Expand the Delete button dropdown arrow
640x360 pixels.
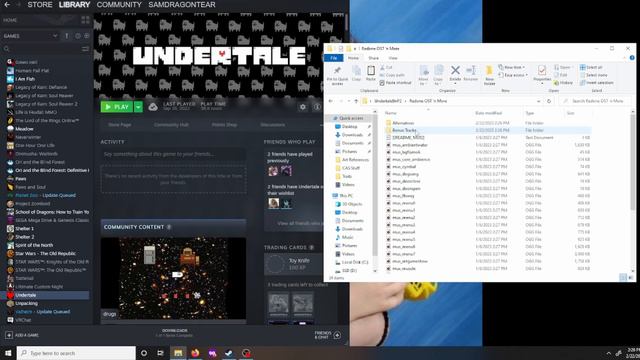[x=455, y=84]
